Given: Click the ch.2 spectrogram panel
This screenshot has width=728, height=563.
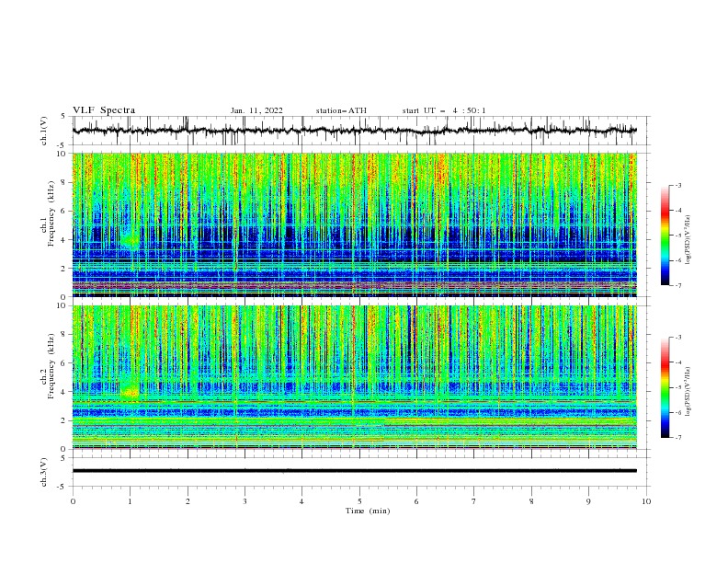Looking at the screenshot, I should (x=355, y=377).
